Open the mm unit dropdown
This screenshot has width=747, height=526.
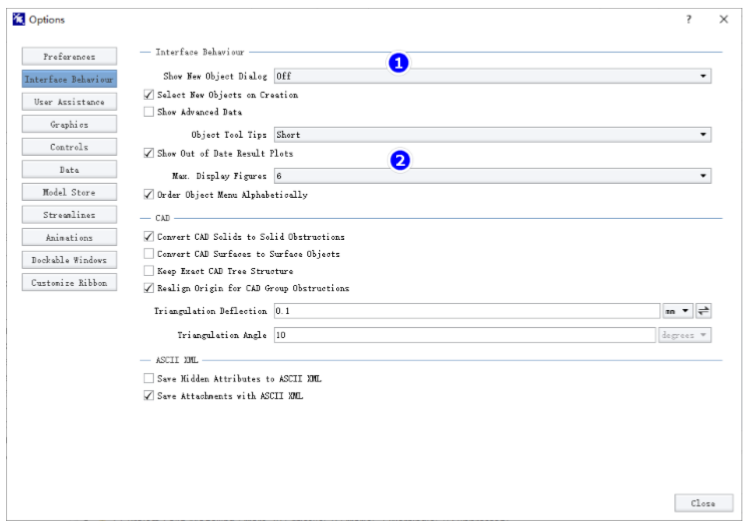click(x=678, y=312)
